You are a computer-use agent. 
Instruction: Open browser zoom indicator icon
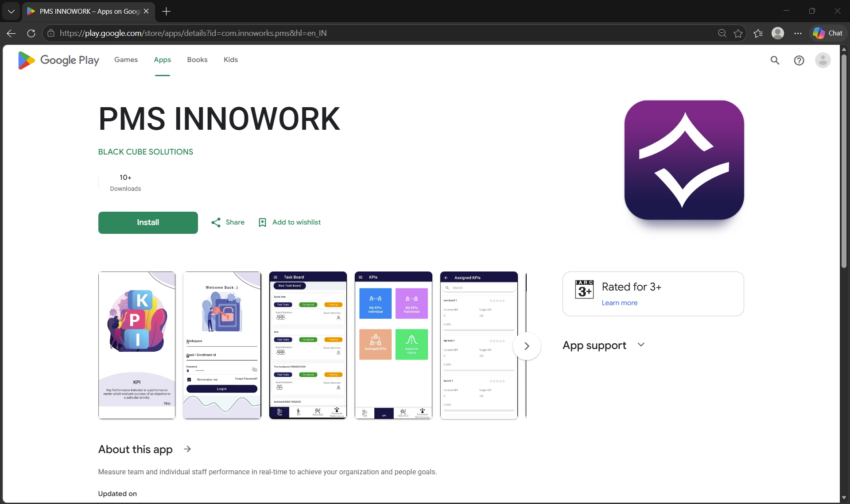pyautogui.click(x=722, y=33)
